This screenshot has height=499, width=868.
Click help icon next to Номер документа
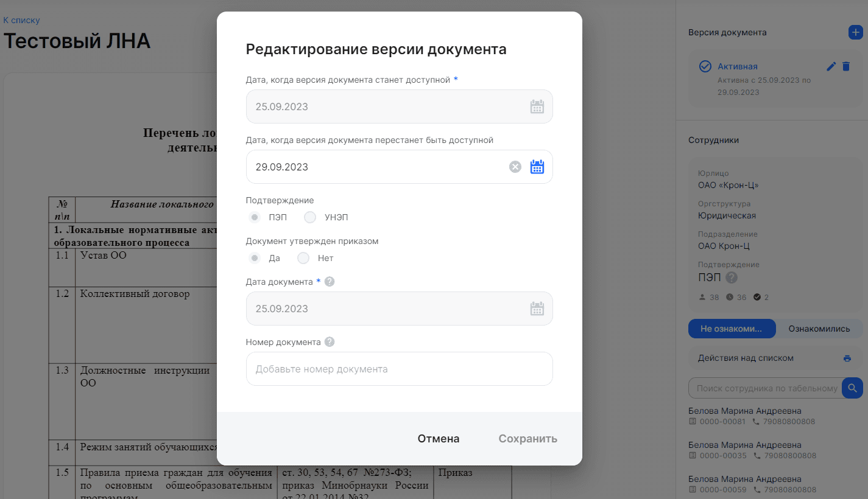tap(330, 342)
